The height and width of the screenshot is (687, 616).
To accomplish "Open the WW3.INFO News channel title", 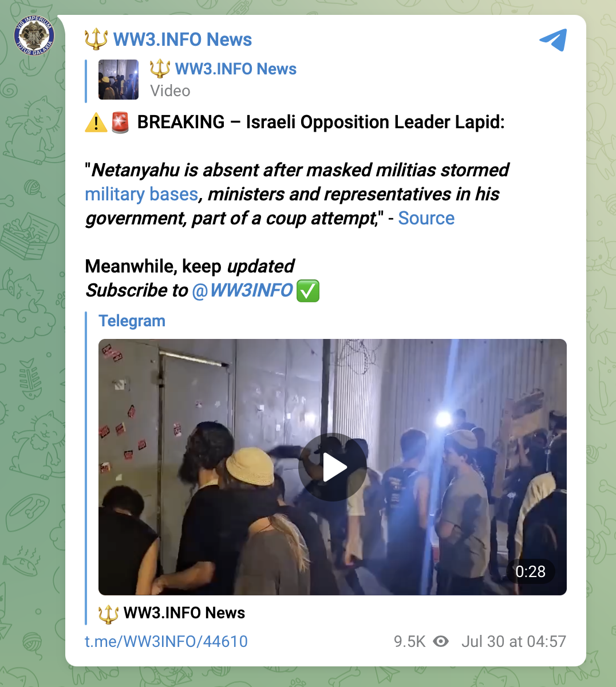I will point(183,40).
